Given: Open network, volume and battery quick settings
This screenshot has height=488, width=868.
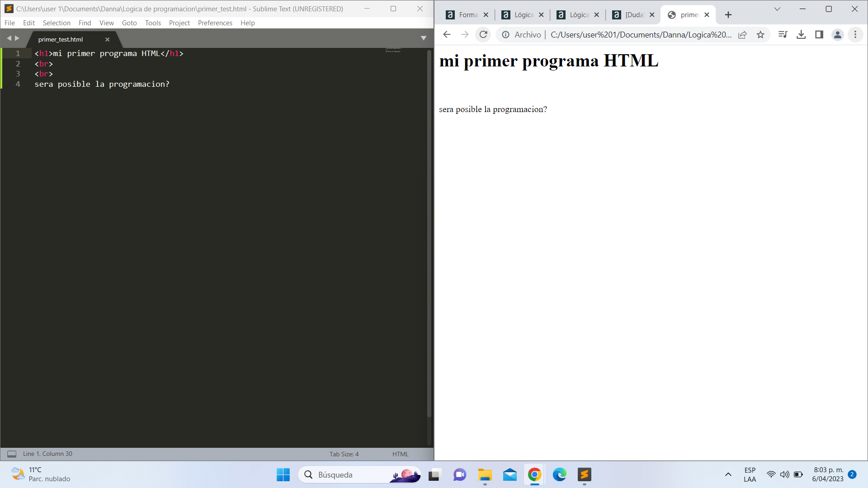Looking at the screenshot, I should (x=785, y=475).
